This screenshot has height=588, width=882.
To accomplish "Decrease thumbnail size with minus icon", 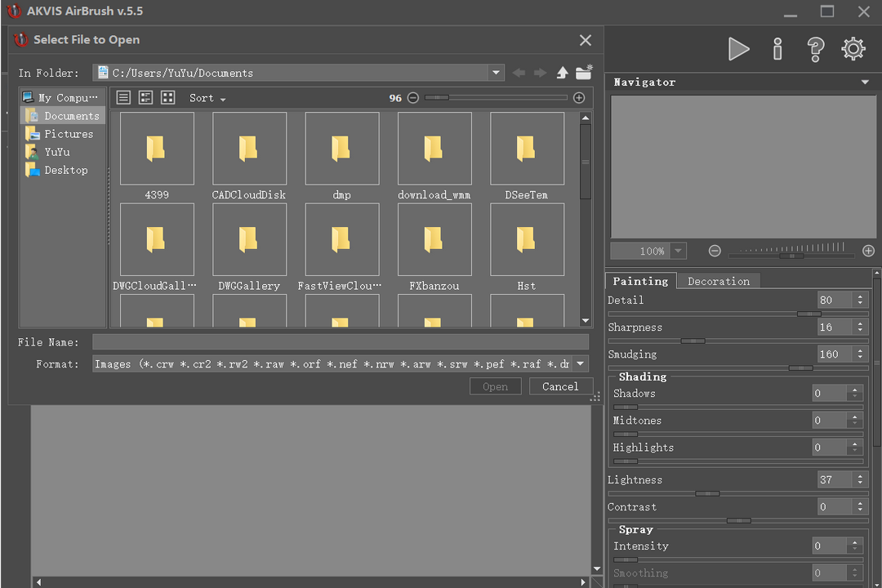I will 413,98.
